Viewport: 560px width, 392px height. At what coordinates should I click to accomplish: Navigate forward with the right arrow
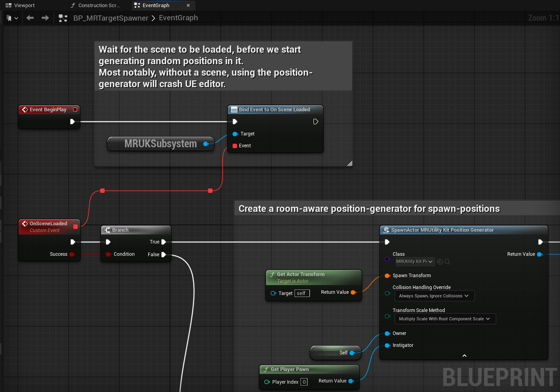(x=45, y=18)
